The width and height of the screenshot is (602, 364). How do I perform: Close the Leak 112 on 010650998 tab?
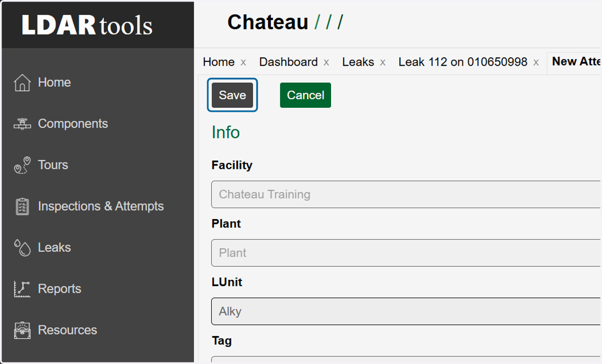point(536,63)
